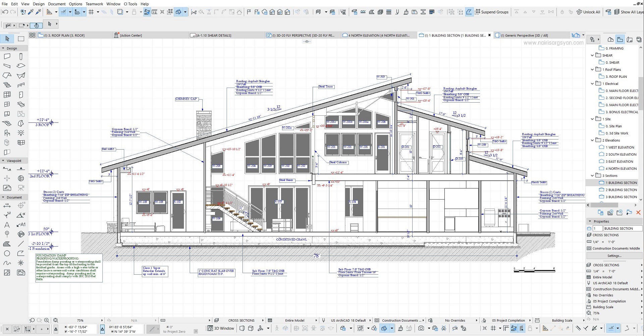The width and height of the screenshot is (644, 336).
Task: Toggle Snap Guides coordinate button
Action: (77, 12)
